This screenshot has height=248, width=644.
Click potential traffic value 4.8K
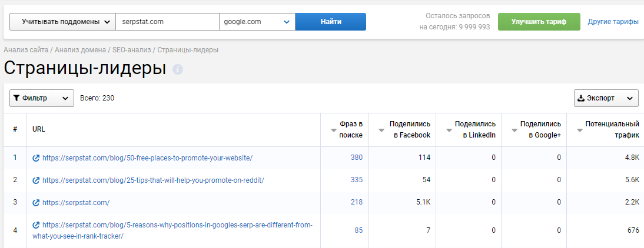click(x=632, y=157)
